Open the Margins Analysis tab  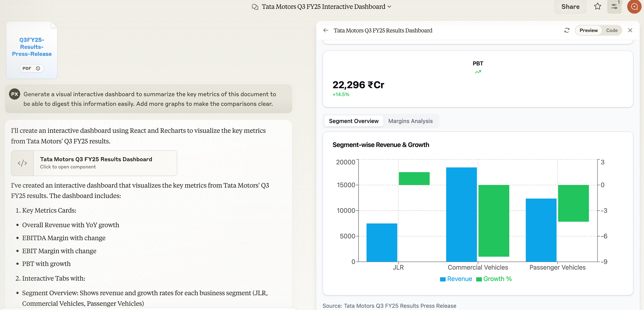[x=410, y=121]
